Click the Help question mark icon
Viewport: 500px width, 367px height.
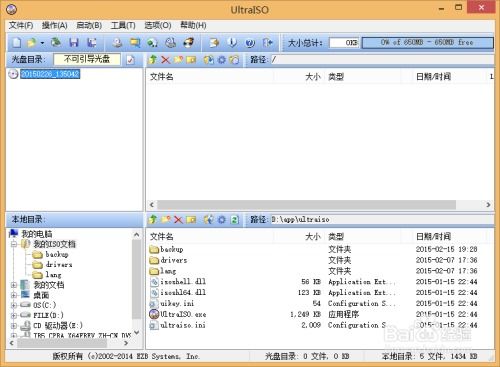pos(250,43)
